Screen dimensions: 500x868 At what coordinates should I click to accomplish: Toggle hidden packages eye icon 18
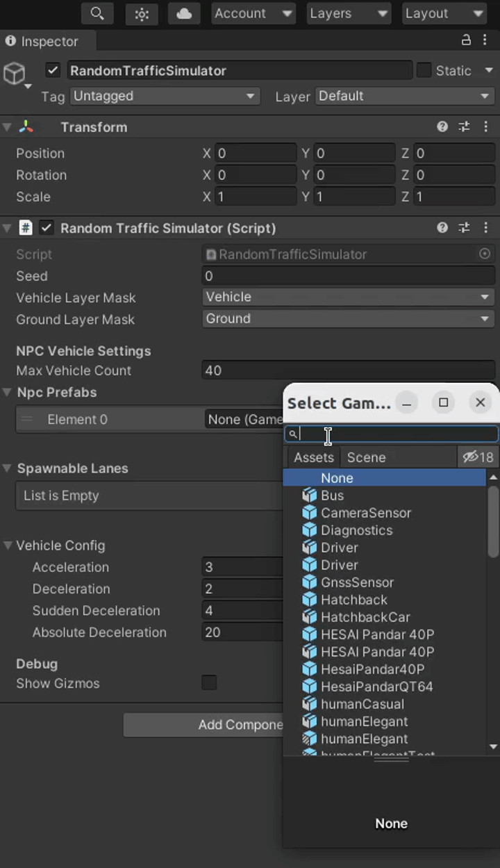(478, 457)
